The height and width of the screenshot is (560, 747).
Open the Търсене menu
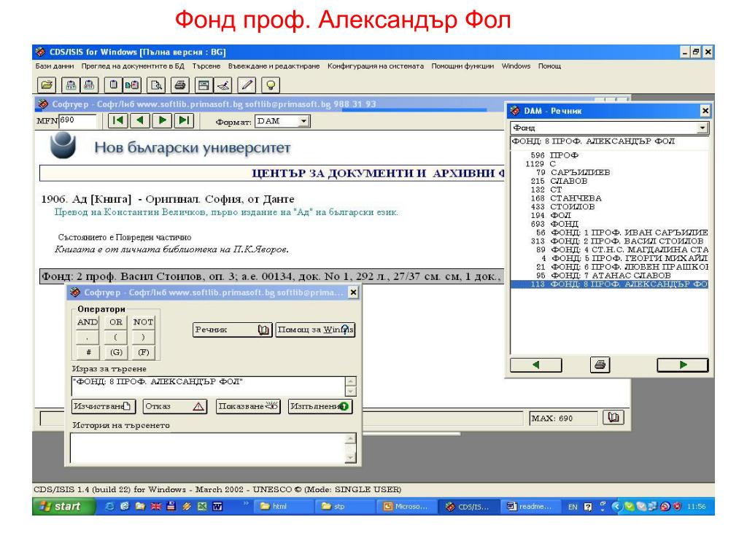point(206,66)
